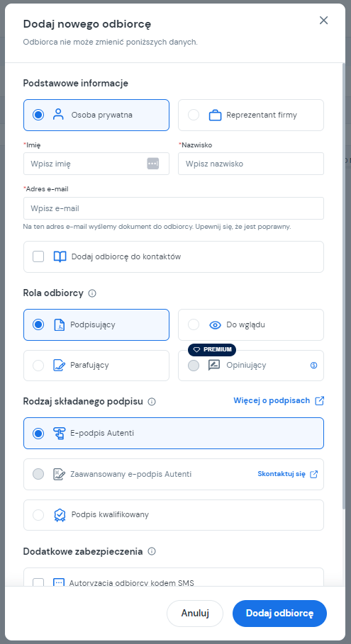Click the paid-feature coin icon on Opiniujący
The image size is (351, 644).
[x=313, y=365]
